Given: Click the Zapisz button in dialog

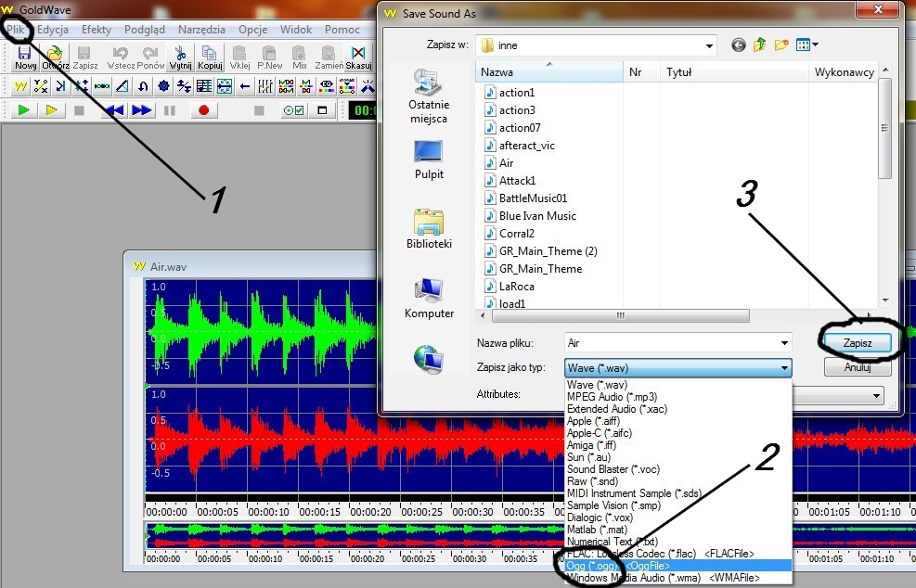Looking at the screenshot, I should coord(858,343).
